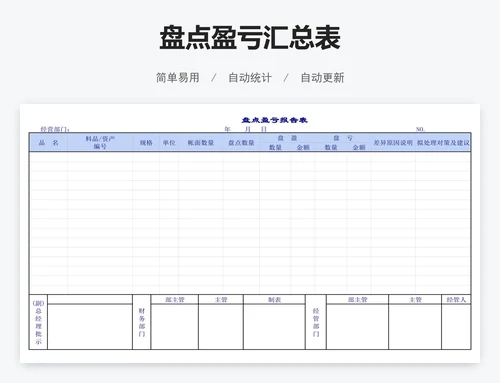Select the 单位 column header
Viewport: 500px width, 383px height.
pos(169,143)
